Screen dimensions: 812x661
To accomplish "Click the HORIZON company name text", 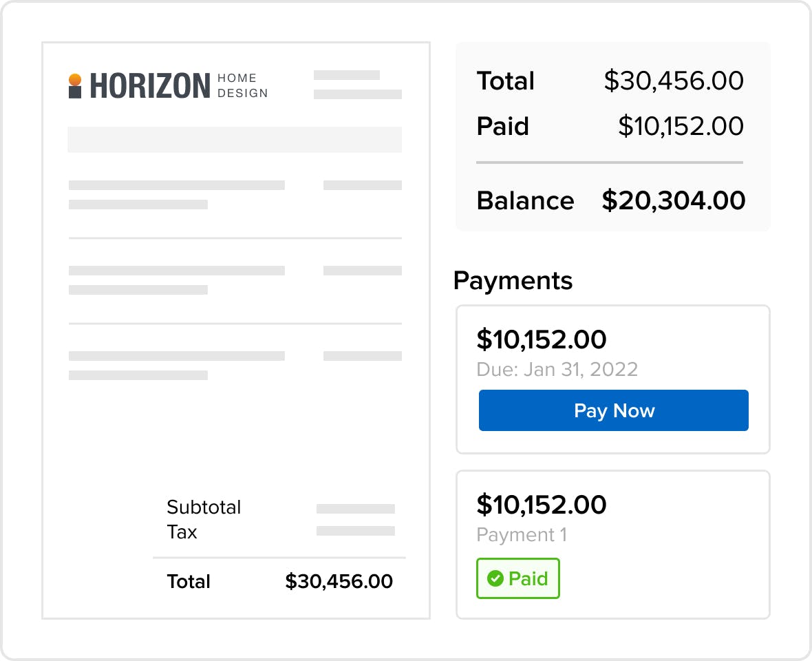I will pos(150,87).
